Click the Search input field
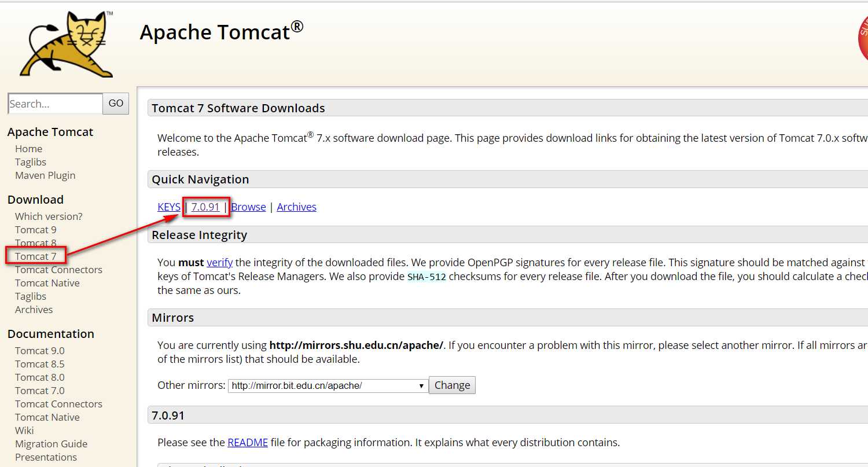 [x=56, y=104]
